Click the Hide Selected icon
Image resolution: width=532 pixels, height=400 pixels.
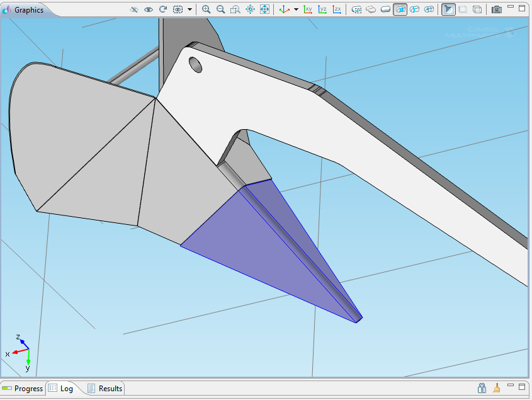134,9
